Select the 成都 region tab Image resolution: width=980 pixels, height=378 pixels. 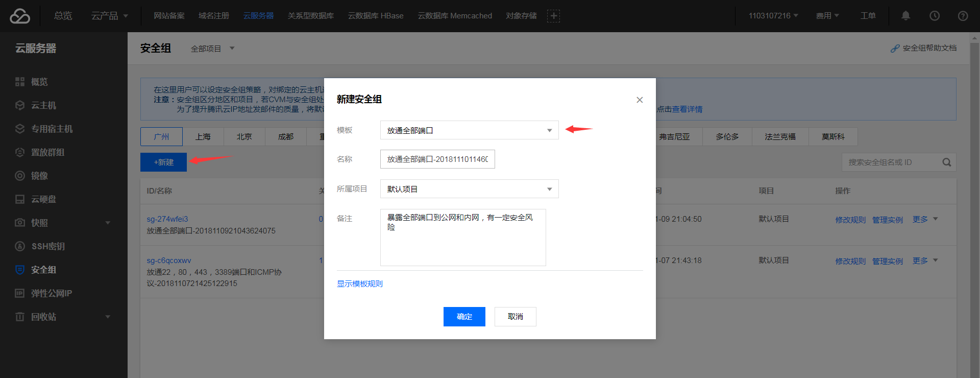(x=286, y=137)
